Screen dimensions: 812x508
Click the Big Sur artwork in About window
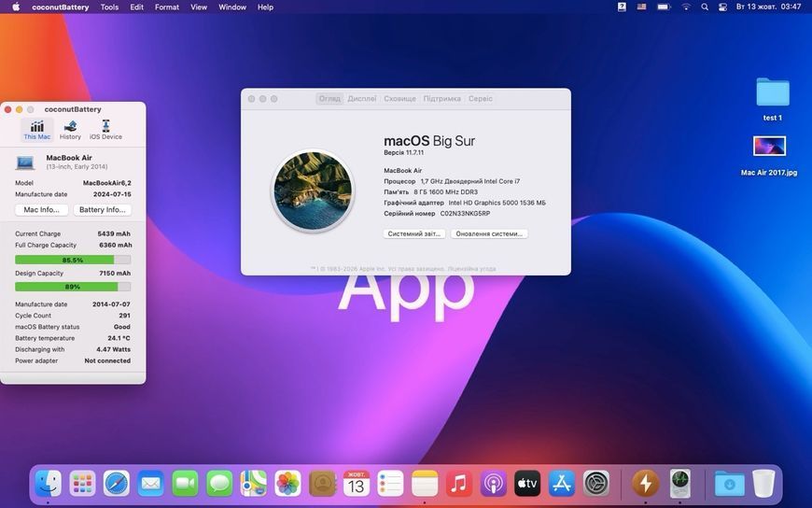click(x=313, y=190)
